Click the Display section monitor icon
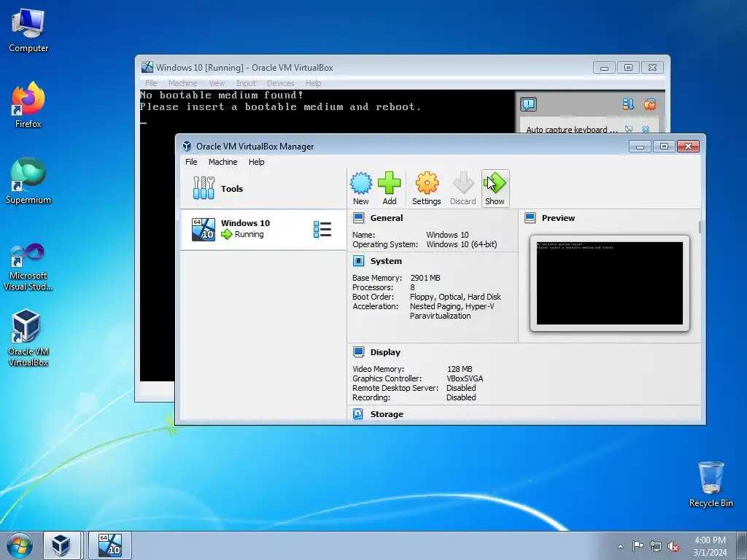Screen dimensions: 747x560 359,352
